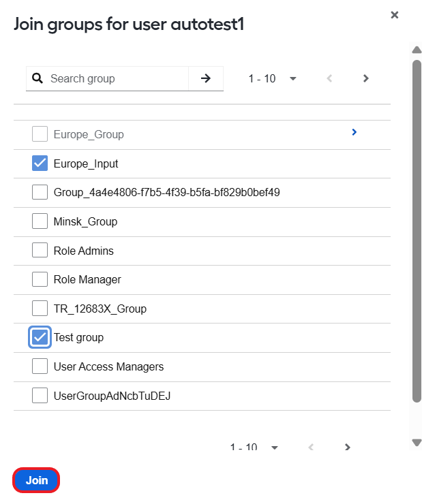Expand the Europe_Group subgroups chevron
Image resolution: width=422 pixels, height=504 pixels.
coord(354,132)
